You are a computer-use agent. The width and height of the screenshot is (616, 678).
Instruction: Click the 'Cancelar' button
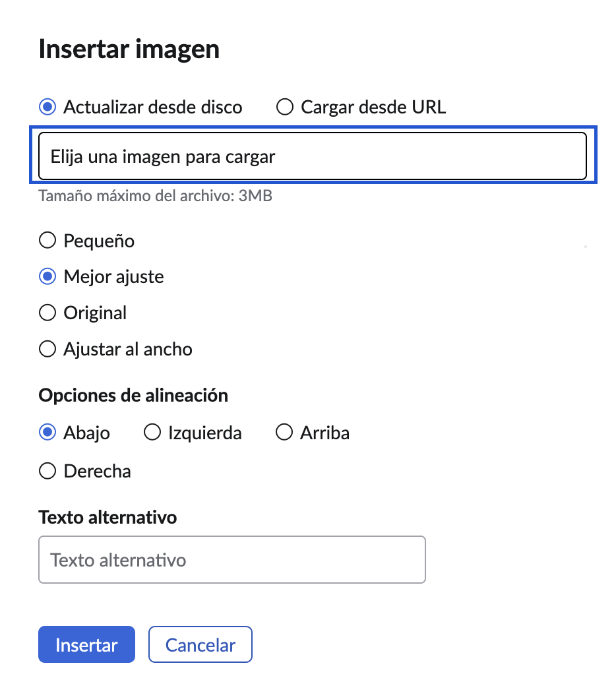(x=200, y=644)
